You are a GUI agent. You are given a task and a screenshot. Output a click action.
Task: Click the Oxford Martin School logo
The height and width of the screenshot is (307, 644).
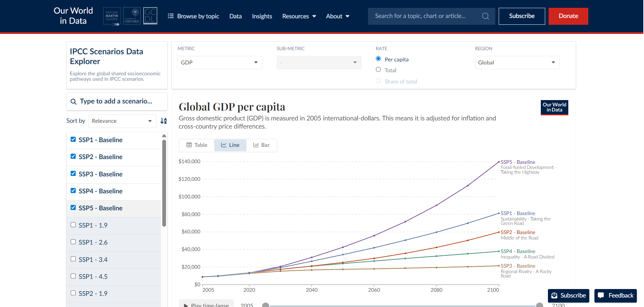pyautogui.click(x=112, y=16)
